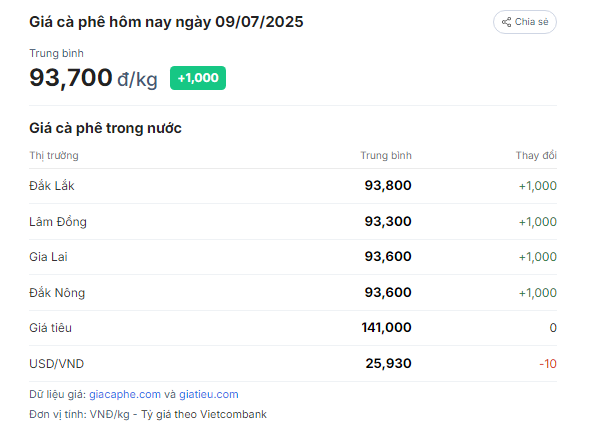Image resolution: width=593 pixels, height=442 pixels.
Task: Open the giatieu.com link
Action: pyautogui.click(x=209, y=394)
